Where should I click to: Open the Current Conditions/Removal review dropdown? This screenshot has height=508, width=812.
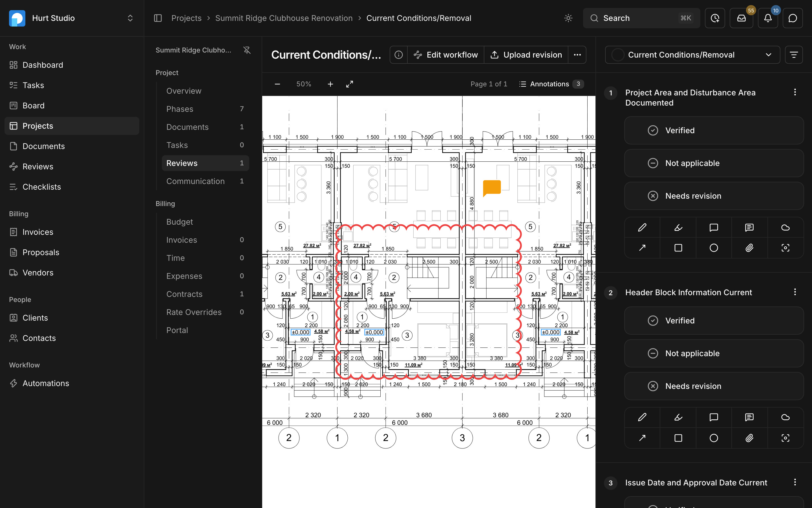click(x=692, y=55)
